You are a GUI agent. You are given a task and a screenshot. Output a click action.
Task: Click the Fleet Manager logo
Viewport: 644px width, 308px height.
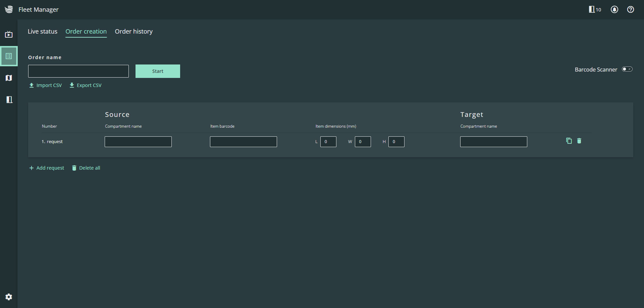point(9,10)
